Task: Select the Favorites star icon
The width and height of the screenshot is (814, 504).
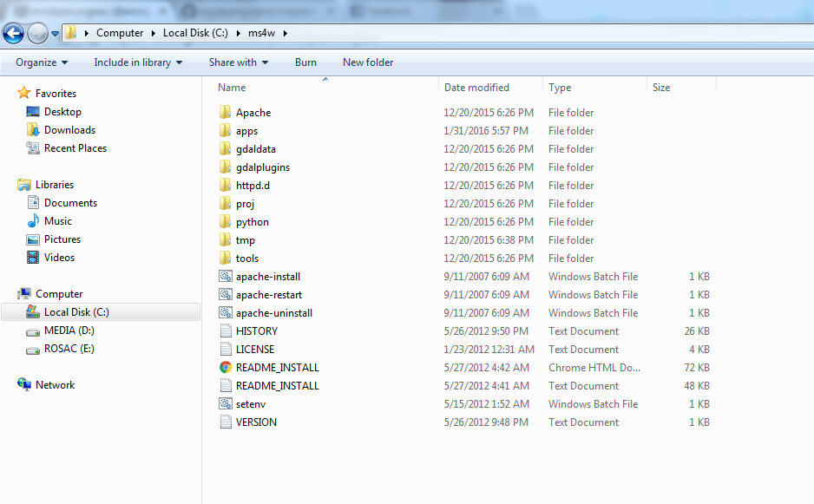Action: (24, 93)
